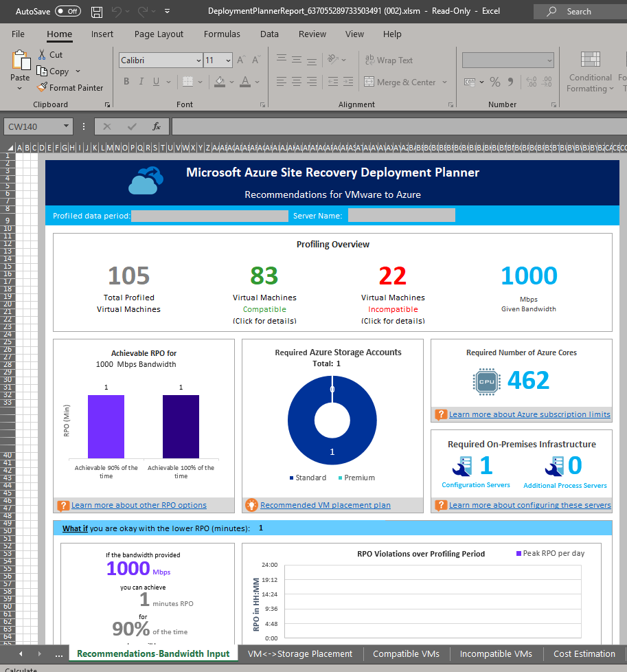This screenshot has height=672, width=627.
Task: Open Learn more about Azure subscription limits
Action: (x=529, y=414)
